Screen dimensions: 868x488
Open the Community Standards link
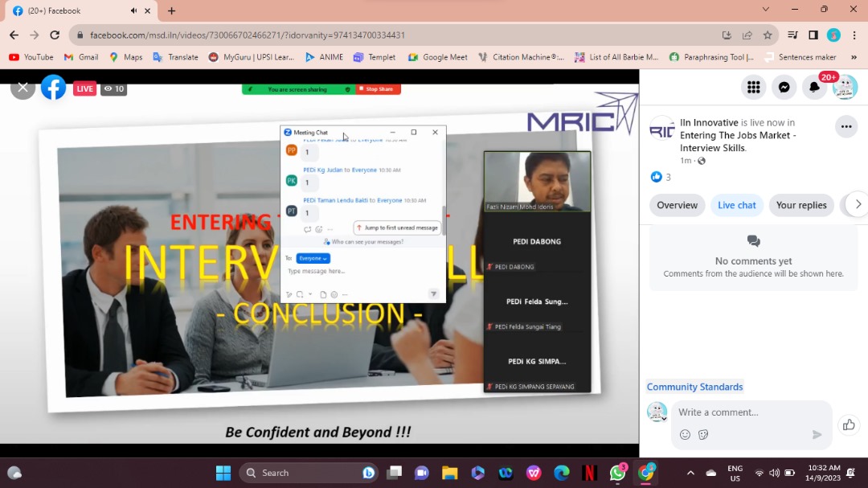point(694,387)
